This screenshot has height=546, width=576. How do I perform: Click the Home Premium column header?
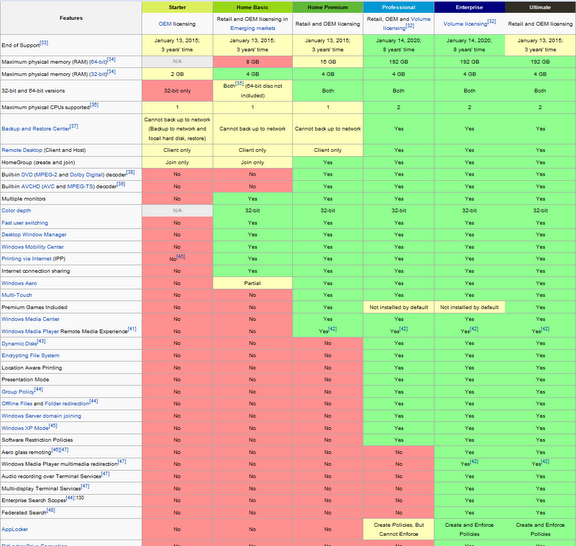pos(328,7)
